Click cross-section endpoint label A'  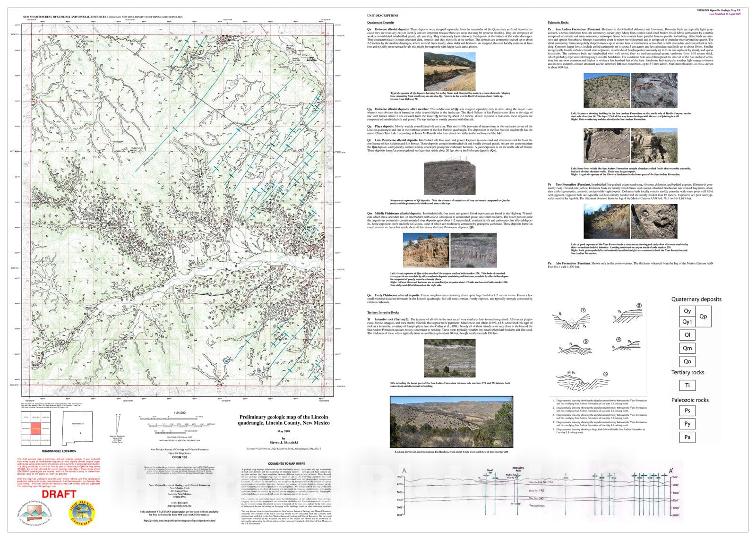pos(671,471)
